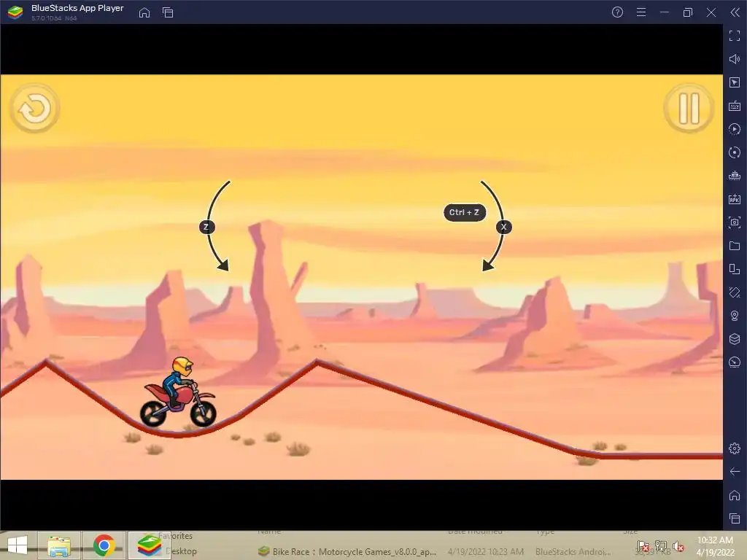Restart the race with the retry button

[35, 109]
